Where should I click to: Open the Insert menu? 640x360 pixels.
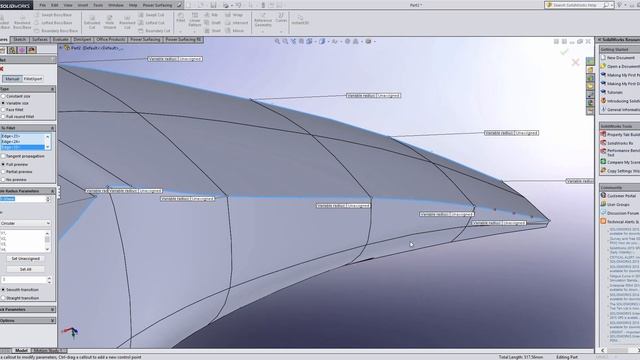(82, 5)
